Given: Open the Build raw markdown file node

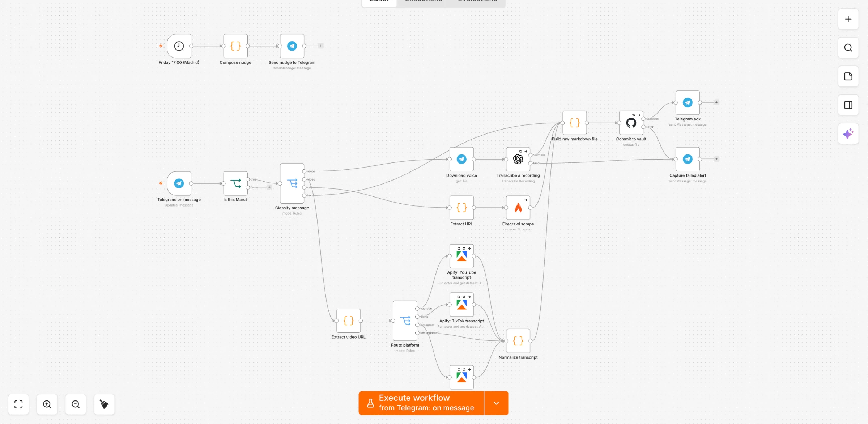Looking at the screenshot, I should tap(575, 123).
